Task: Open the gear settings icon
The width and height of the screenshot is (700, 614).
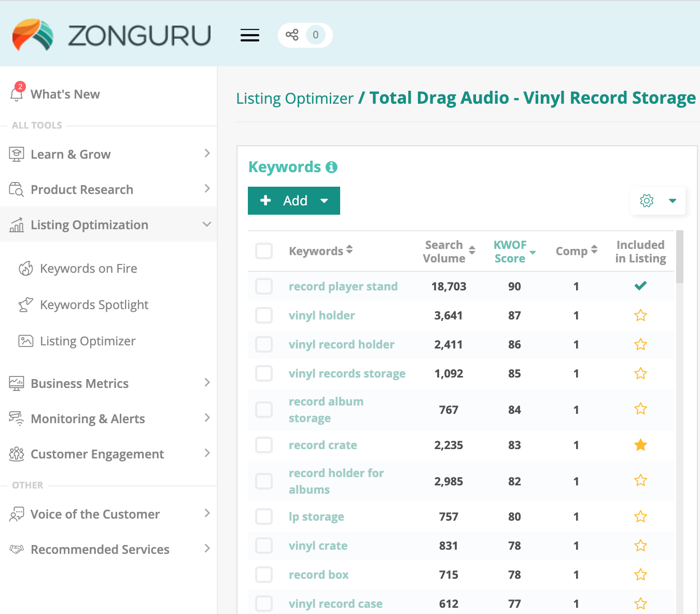Action: 647,201
